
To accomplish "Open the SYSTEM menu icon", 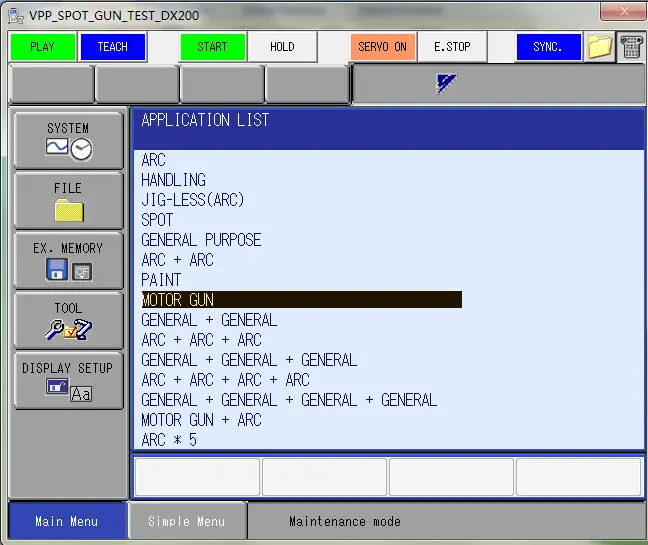I will (x=68, y=141).
